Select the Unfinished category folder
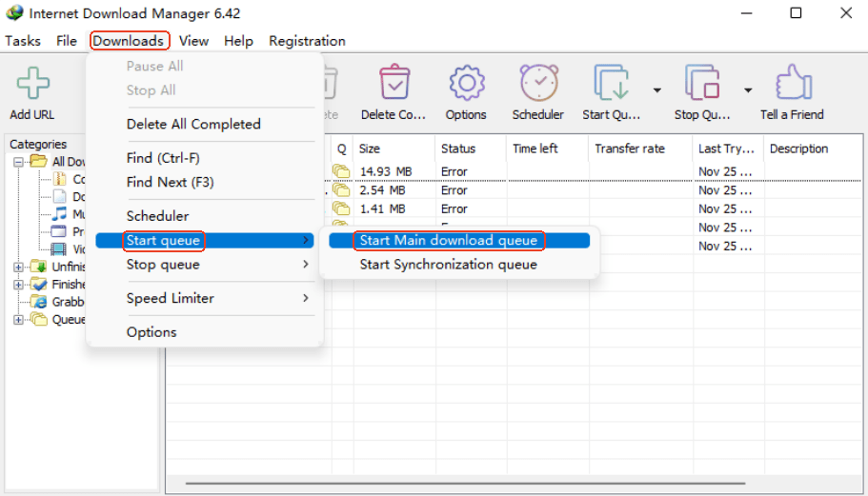Image resolution: width=868 pixels, height=496 pixels. point(67,267)
